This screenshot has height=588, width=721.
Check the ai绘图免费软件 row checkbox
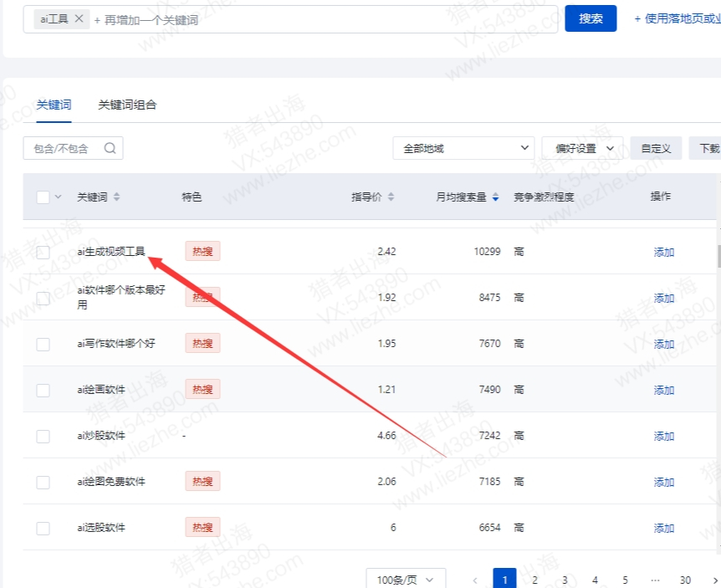43,483
